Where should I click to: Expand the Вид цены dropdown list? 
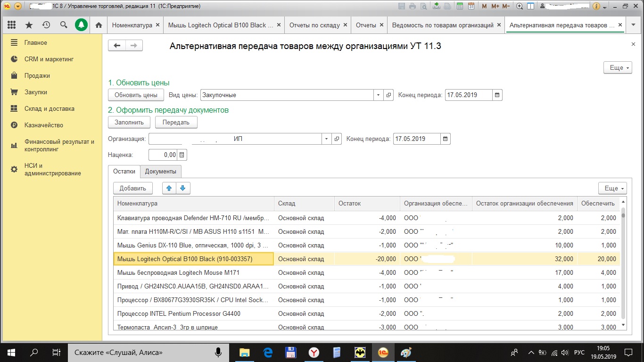click(x=378, y=95)
